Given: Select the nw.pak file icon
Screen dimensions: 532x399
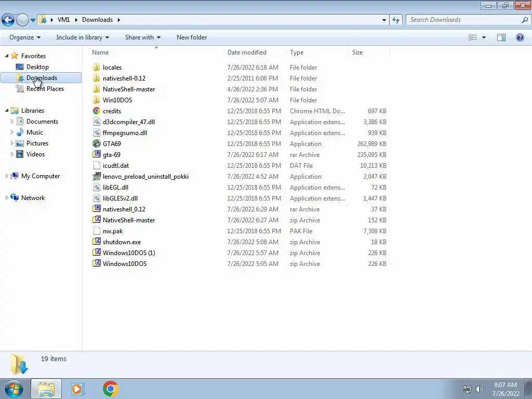Looking at the screenshot, I should click(x=96, y=231).
